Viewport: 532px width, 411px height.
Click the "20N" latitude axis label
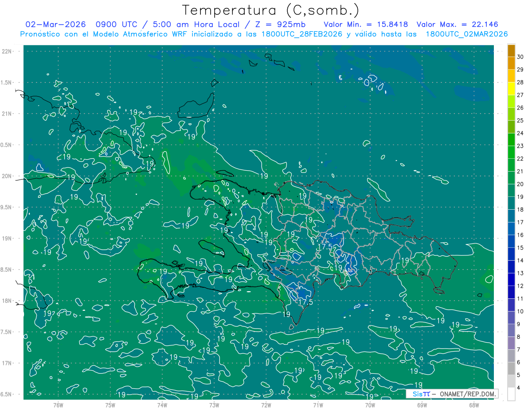pos(6,176)
